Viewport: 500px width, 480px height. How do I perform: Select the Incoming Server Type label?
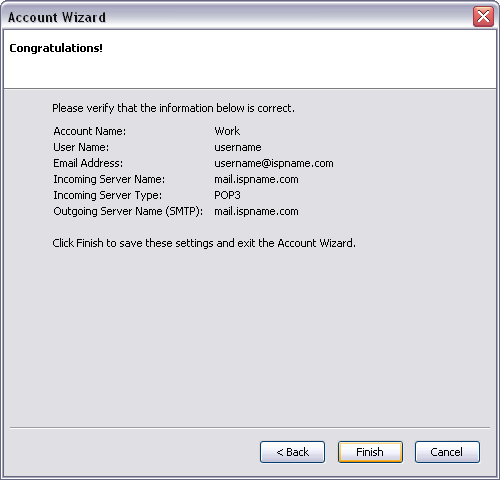tap(108, 195)
